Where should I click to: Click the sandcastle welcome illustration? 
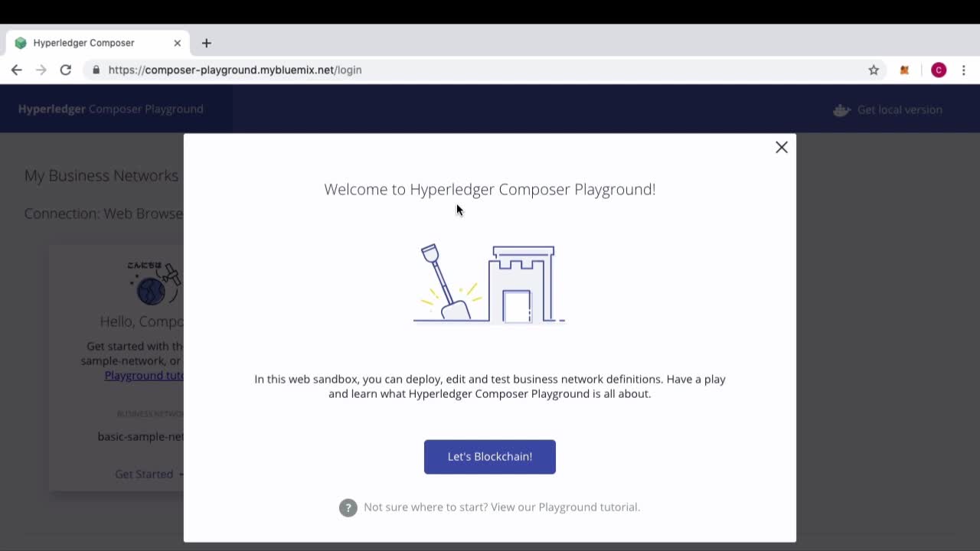click(x=489, y=284)
